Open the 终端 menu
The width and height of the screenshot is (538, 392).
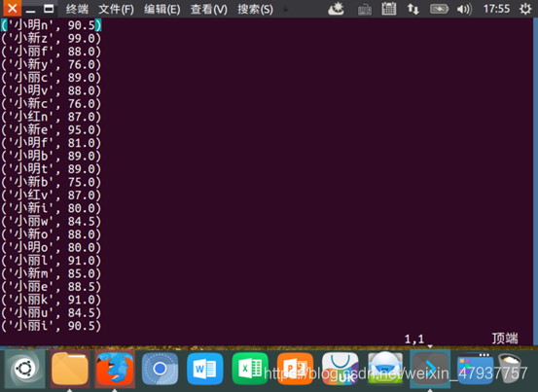click(77, 9)
